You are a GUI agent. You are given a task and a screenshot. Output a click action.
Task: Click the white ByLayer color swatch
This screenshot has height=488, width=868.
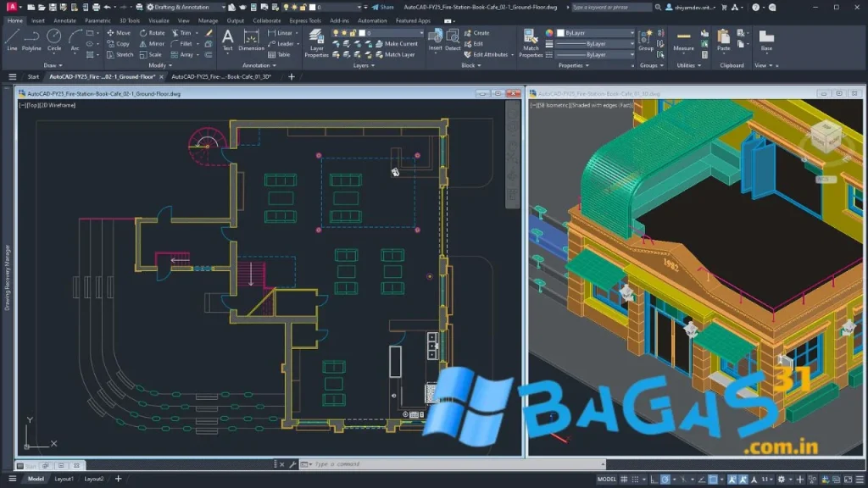click(561, 33)
